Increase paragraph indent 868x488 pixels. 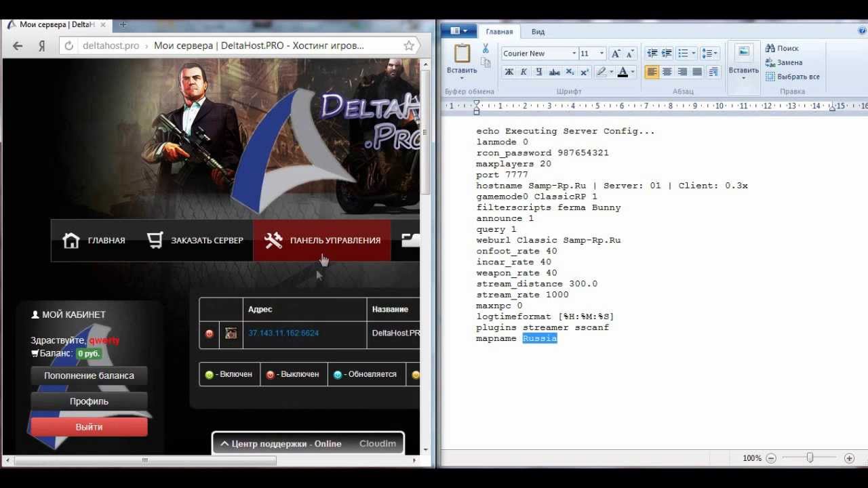667,54
